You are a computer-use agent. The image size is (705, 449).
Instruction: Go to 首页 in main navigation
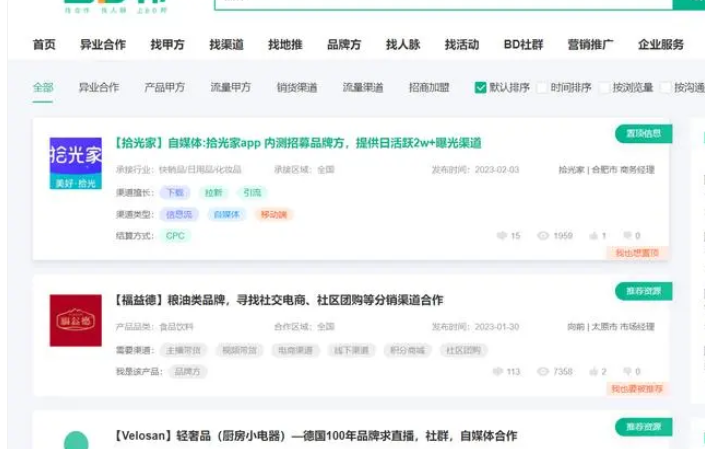point(44,44)
